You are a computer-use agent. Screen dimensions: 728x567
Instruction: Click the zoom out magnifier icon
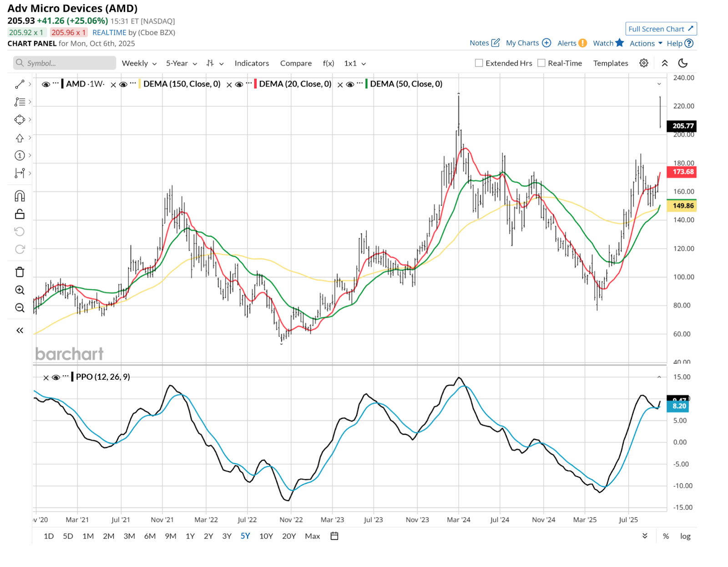coord(20,308)
